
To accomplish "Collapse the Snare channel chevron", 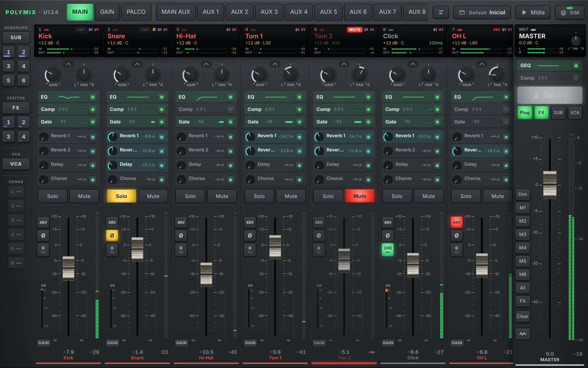I will [x=137, y=64].
